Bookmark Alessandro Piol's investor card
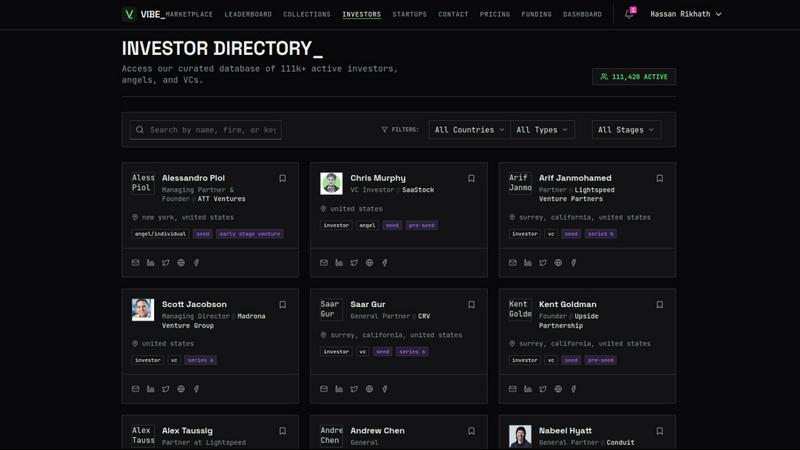Viewport: 800px width, 450px height. tap(282, 179)
